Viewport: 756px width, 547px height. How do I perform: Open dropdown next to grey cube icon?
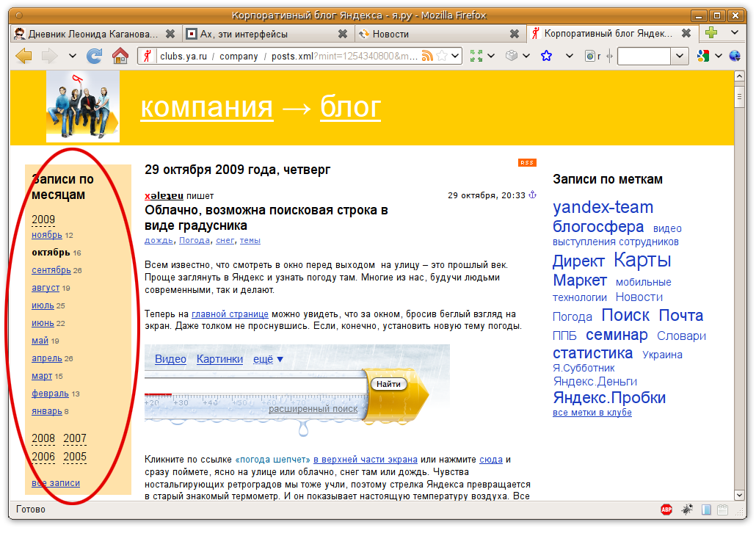pyautogui.click(x=526, y=56)
